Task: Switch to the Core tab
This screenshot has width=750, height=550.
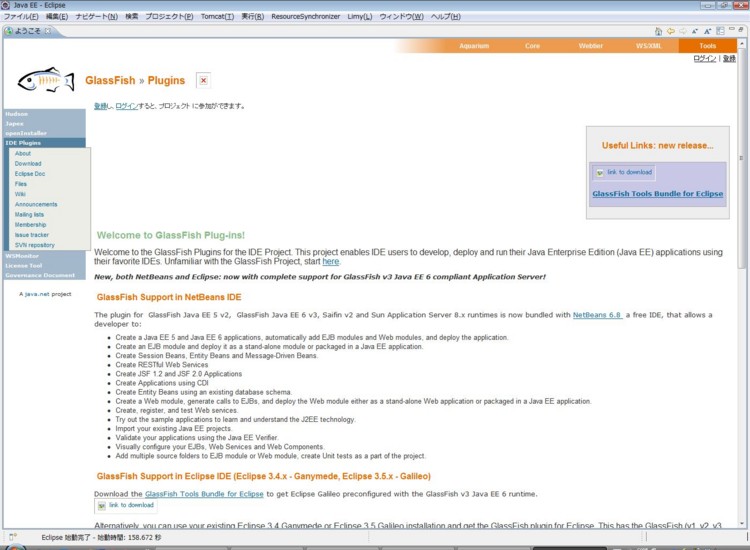Action: pos(532,46)
